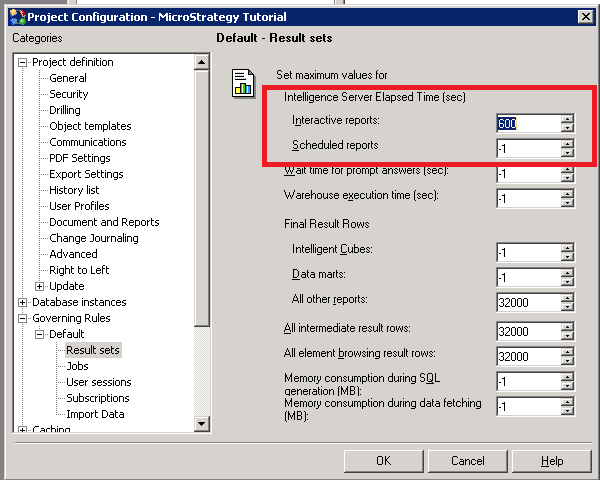Click All element browsing result rows field
The width and height of the screenshot is (600, 480).
pos(528,357)
